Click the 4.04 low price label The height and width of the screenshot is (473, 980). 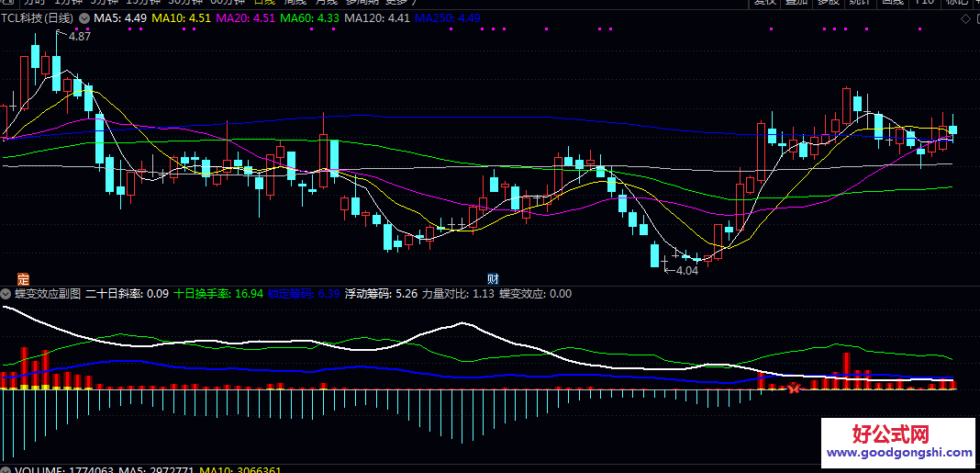686,271
